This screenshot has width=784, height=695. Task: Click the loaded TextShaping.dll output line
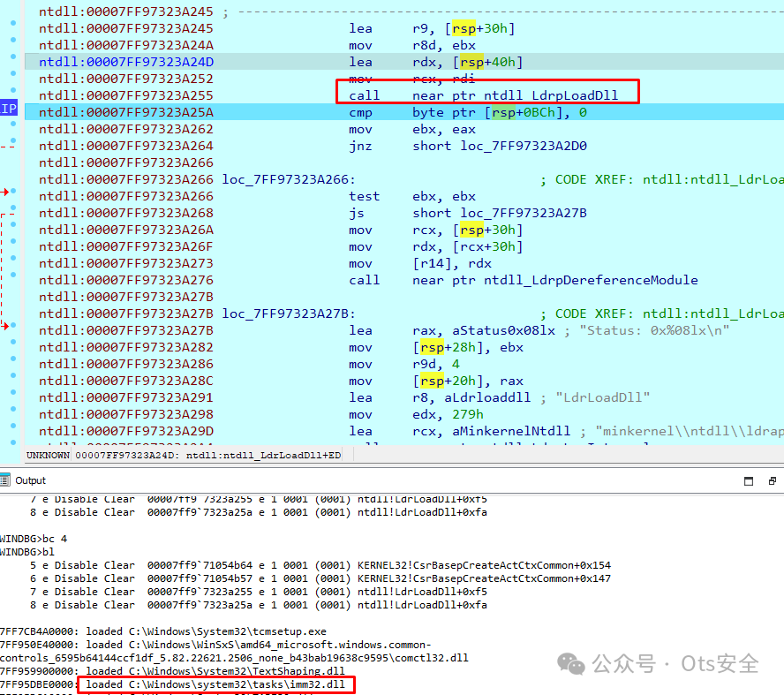click(x=172, y=671)
